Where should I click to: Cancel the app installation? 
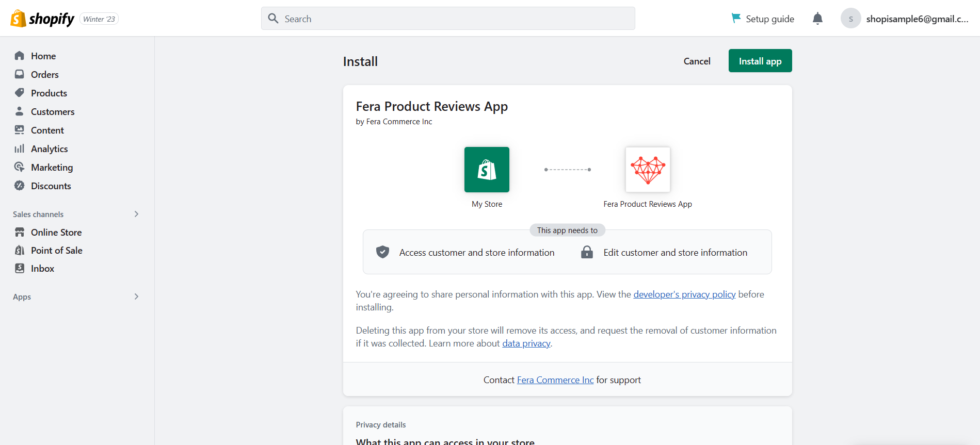697,61
